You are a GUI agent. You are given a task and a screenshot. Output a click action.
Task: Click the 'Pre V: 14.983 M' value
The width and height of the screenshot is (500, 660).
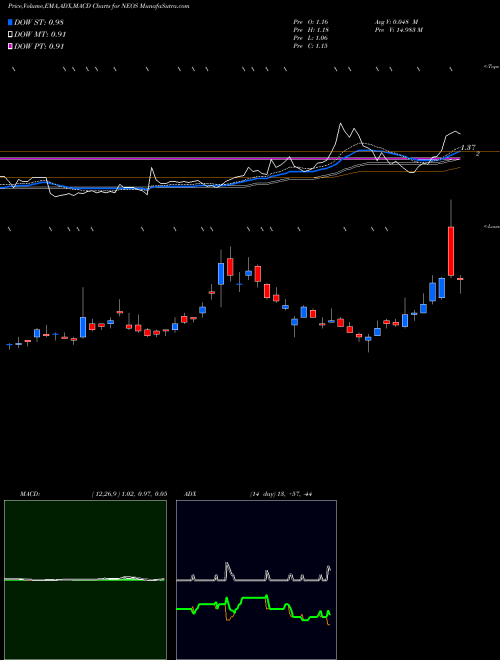pyautogui.click(x=398, y=30)
